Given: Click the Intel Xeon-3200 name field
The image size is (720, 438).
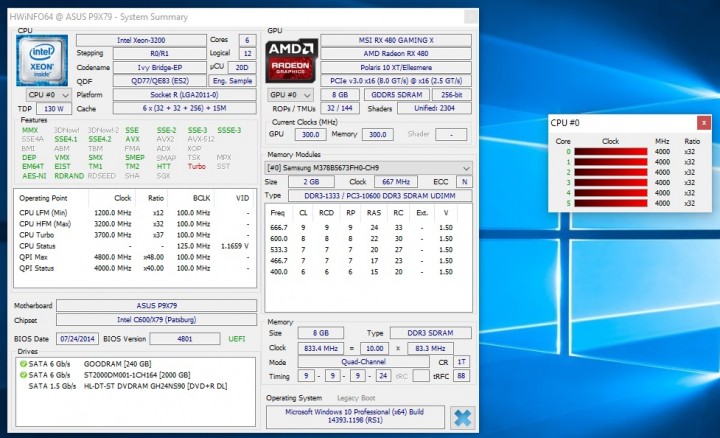Looking at the screenshot, I should tap(141, 40).
